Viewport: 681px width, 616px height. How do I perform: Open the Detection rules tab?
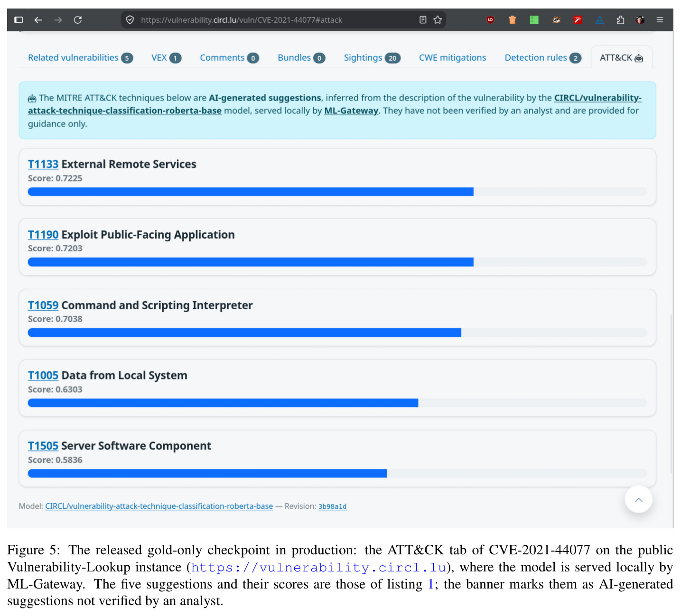(x=543, y=58)
